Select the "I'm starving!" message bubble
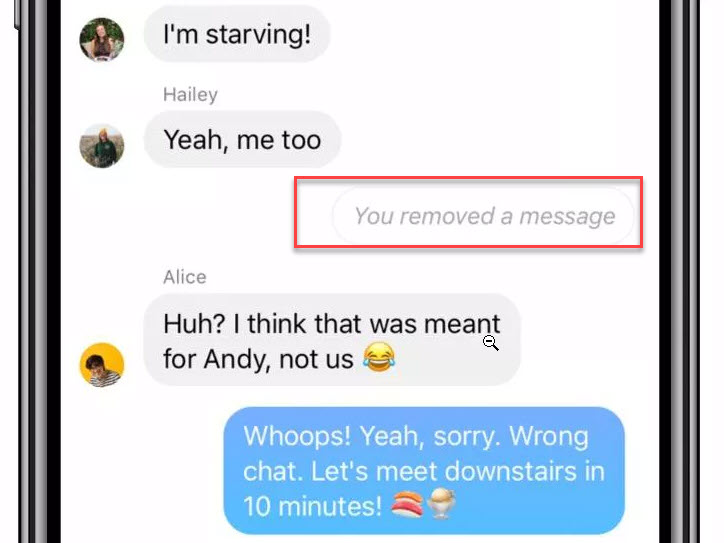This screenshot has width=724, height=543. [x=237, y=34]
